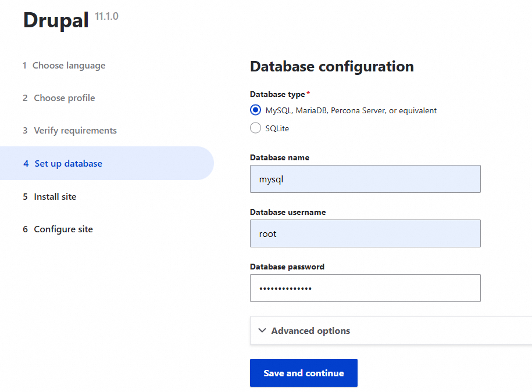
Task: Select the MySQL, MariaDB, Percona Server radio button
Action: pos(255,110)
